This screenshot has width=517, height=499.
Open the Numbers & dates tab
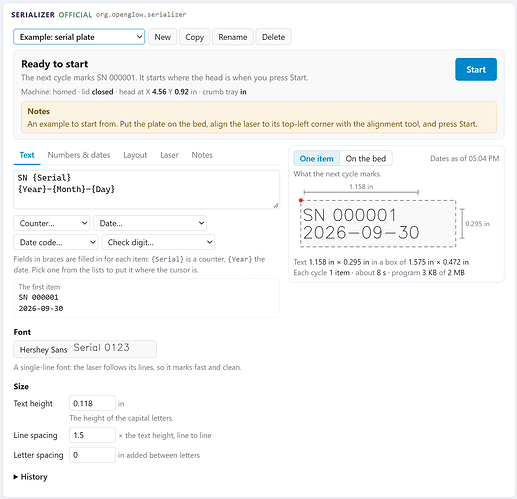coord(79,155)
